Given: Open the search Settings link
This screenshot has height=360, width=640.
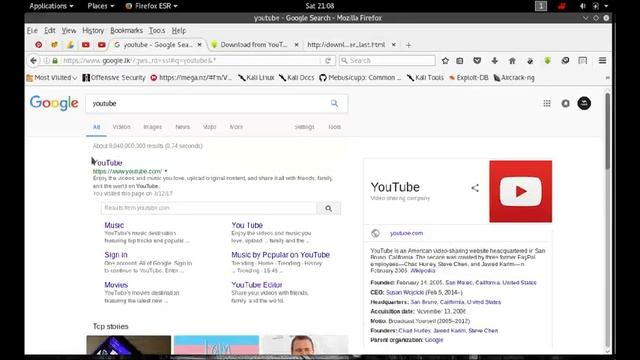Looking at the screenshot, I should pyautogui.click(x=304, y=127).
